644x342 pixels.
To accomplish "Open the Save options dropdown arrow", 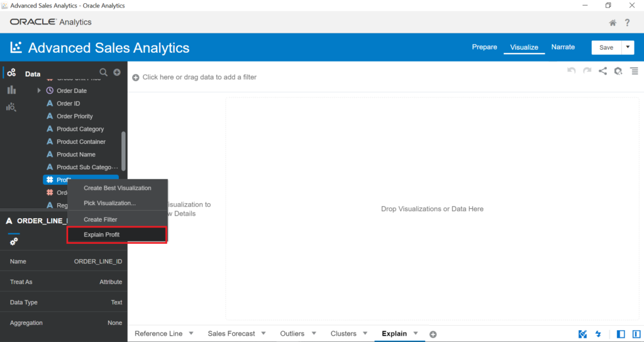I will [628, 47].
